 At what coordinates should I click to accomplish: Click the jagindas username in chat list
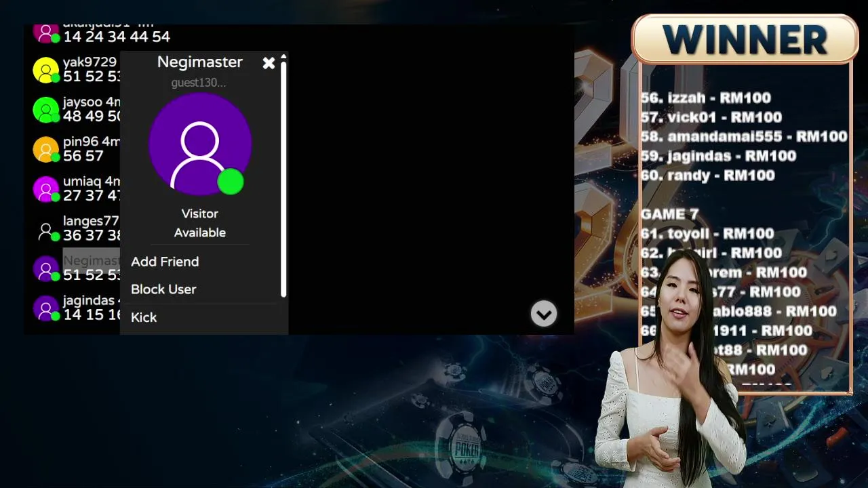(x=89, y=300)
